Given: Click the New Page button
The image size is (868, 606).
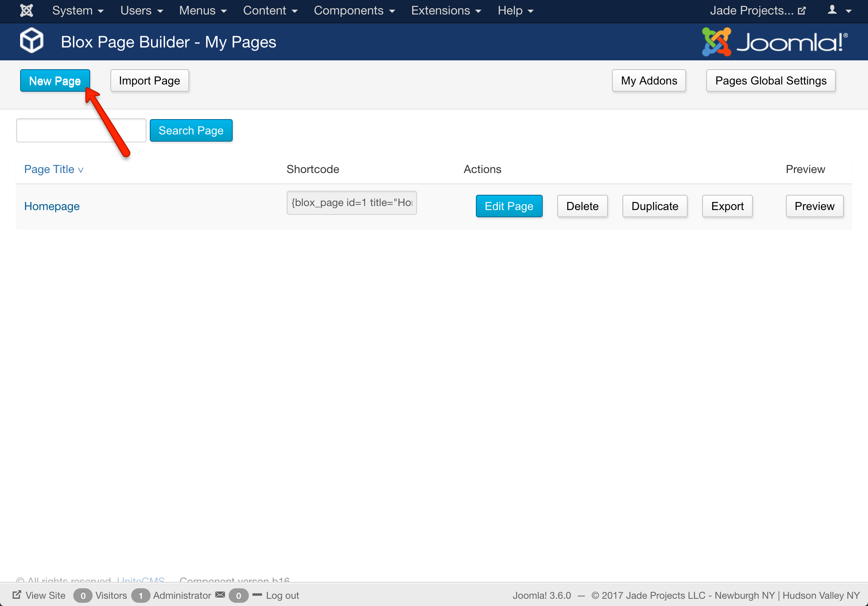Looking at the screenshot, I should coord(55,81).
